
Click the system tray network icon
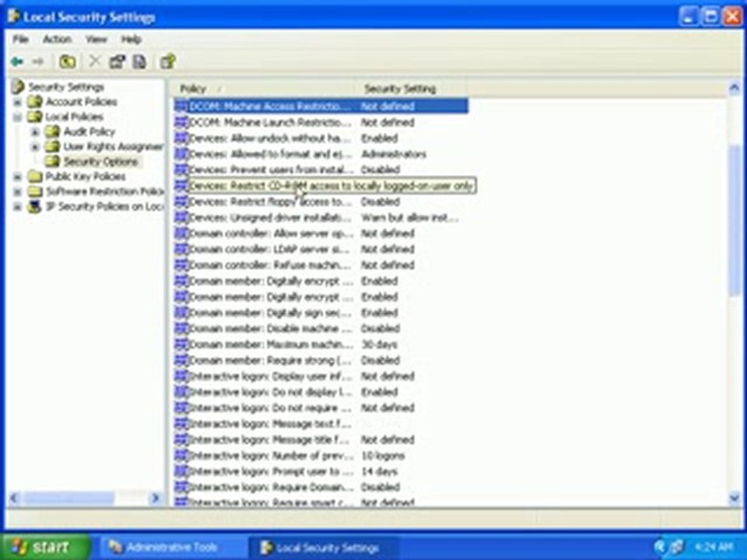[x=676, y=547]
